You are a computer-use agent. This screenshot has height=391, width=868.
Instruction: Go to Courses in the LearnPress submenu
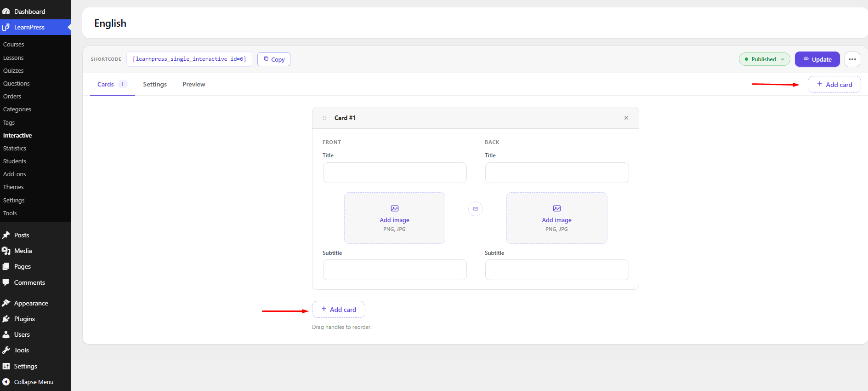(14, 45)
